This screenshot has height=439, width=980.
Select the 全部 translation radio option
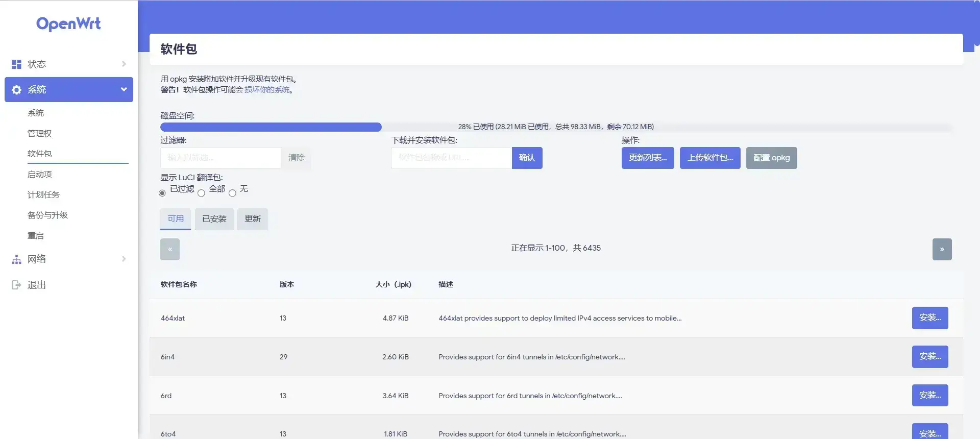[x=202, y=193]
